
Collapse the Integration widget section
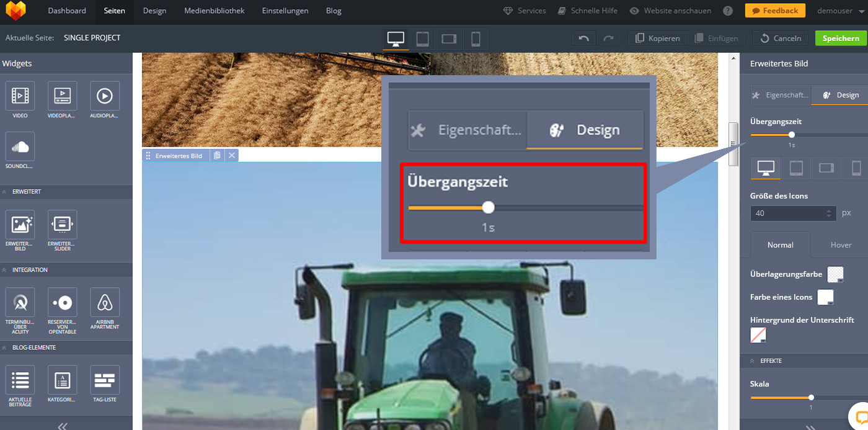pos(5,270)
